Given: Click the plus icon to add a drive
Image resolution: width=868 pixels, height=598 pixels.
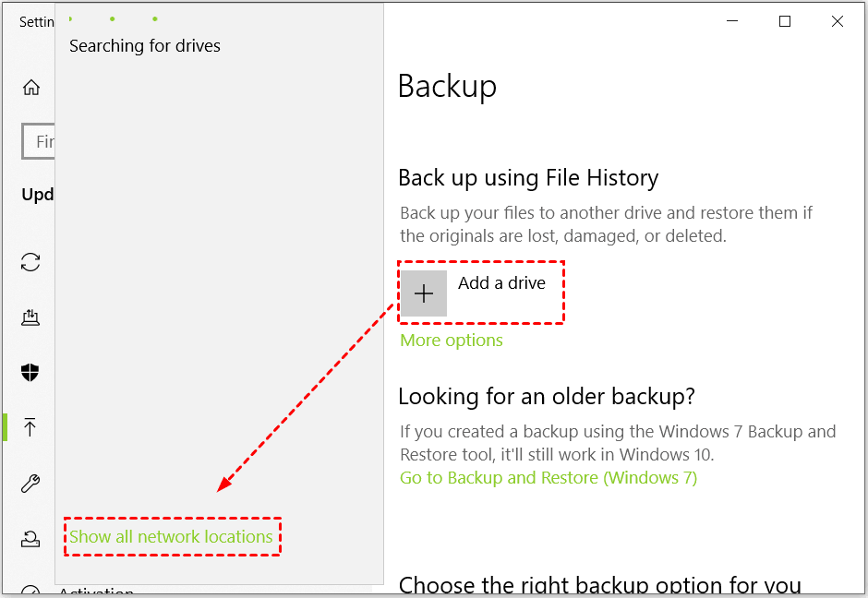Looking at the screenshot, I should (x=424, y=293).
